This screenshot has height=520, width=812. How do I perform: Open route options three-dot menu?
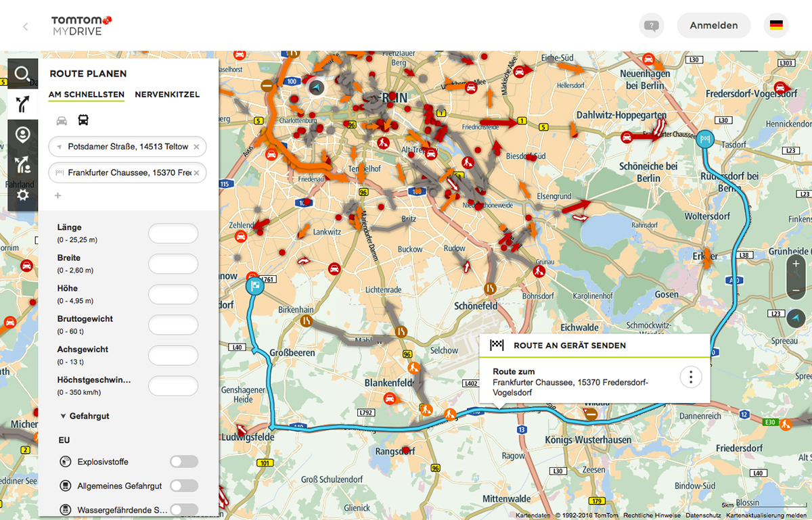690,377
